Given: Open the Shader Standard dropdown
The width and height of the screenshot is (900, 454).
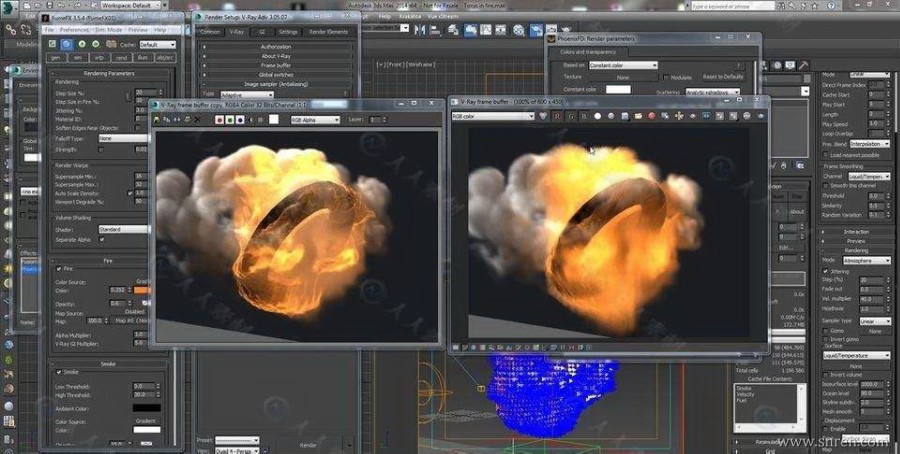Looking at the screenshot, I should coord(123,229).
